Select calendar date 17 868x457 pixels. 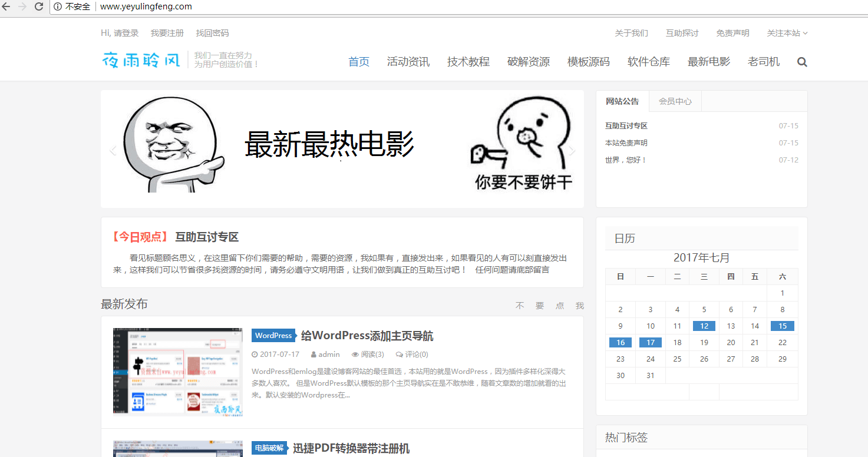(x=651, y=343)
